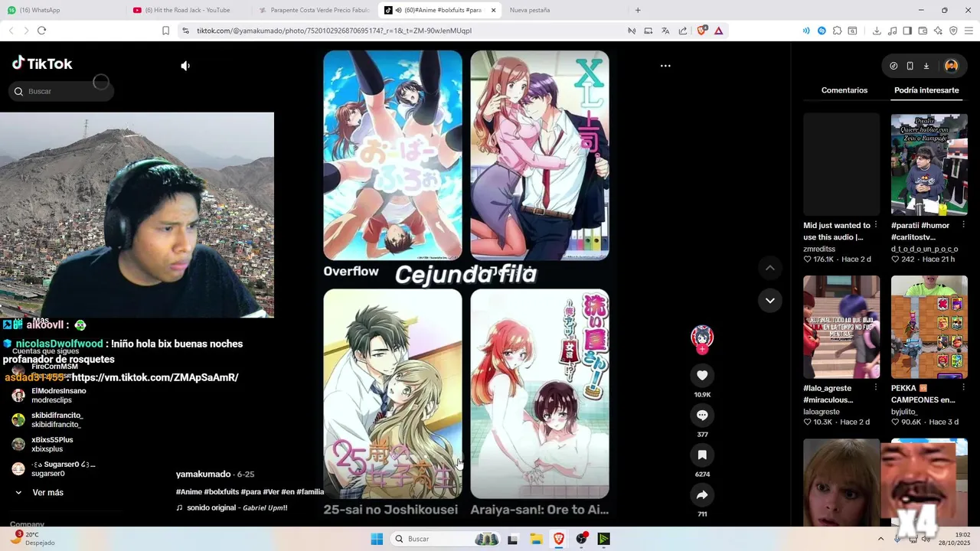This screenshot has height=551, width=980.
Task: Open the Brave Rewards triangle icon
Action: click(718, 31)
